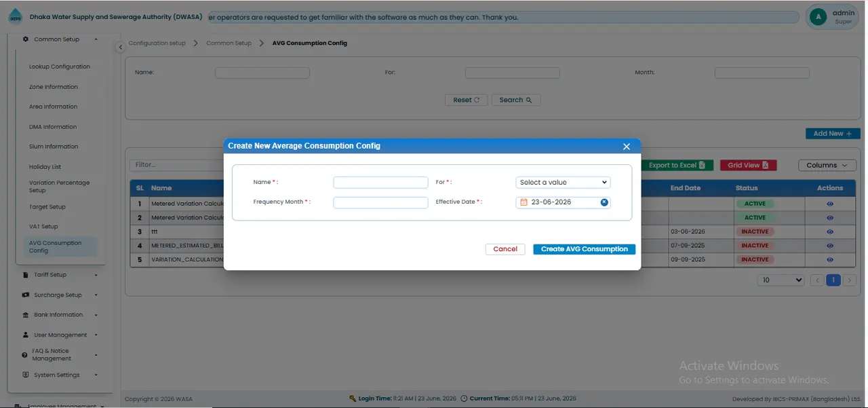Viewport: 868px width, 408px height.
Task: Open Area Information menu item
Action: [53, 107]
